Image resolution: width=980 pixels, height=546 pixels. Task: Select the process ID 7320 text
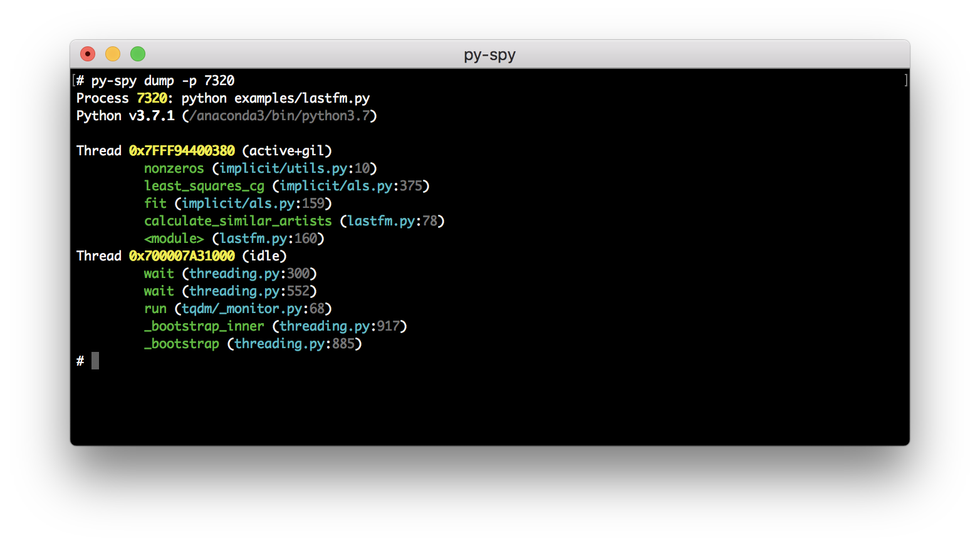152,98
